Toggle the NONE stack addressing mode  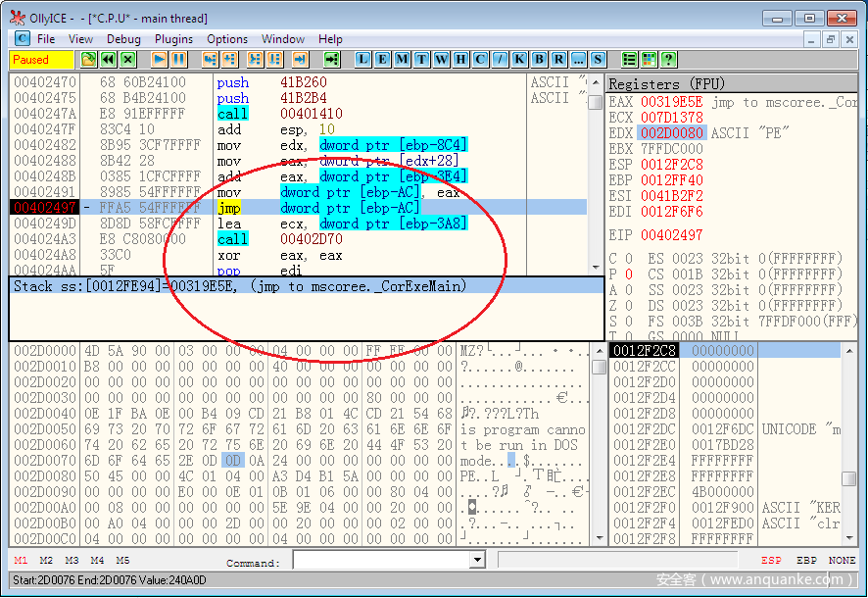click(x=842, y=561)
